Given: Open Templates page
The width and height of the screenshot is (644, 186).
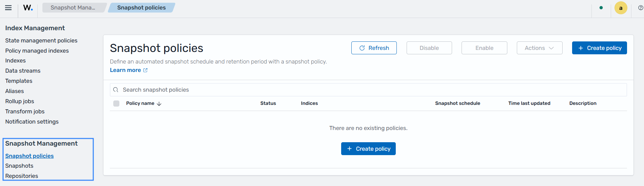Looking at the screenshot, I should 19,81.
